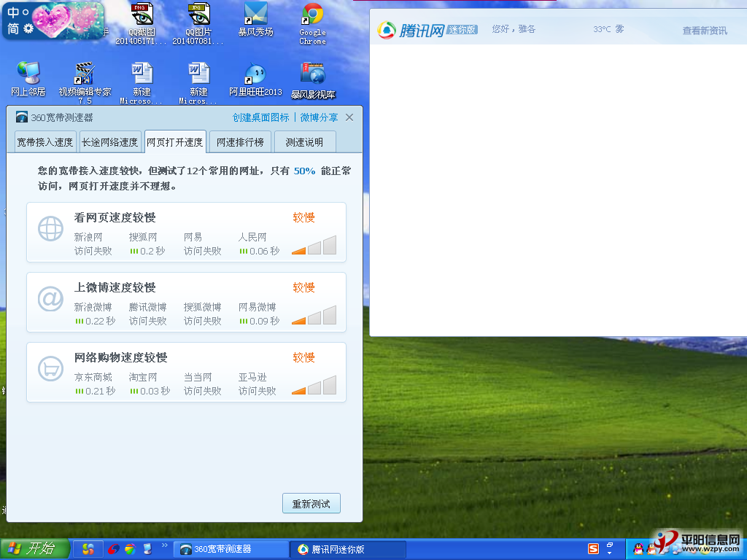The height and width of the screenshot is (560, 747).
Task: Click 查看新资讯 in the 腾讯网 window
Action: tap(705, 31)
